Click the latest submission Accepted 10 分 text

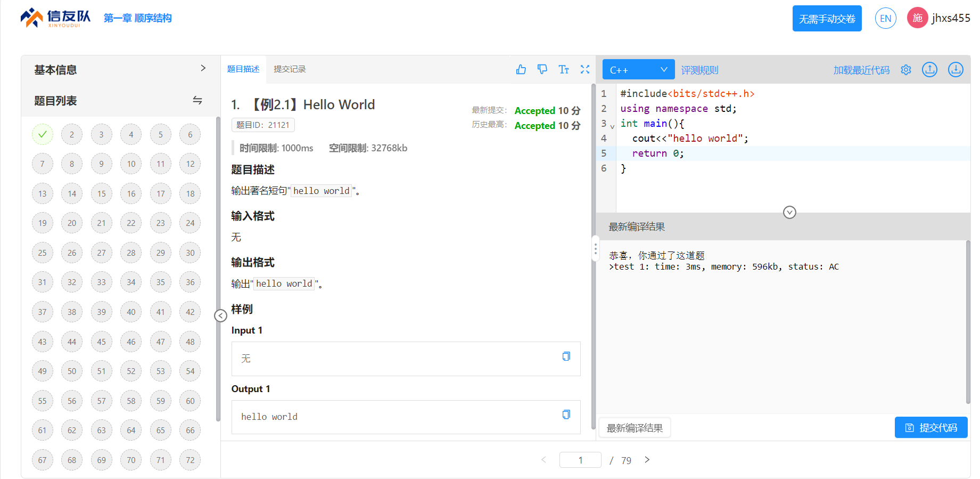coord(547,110)
